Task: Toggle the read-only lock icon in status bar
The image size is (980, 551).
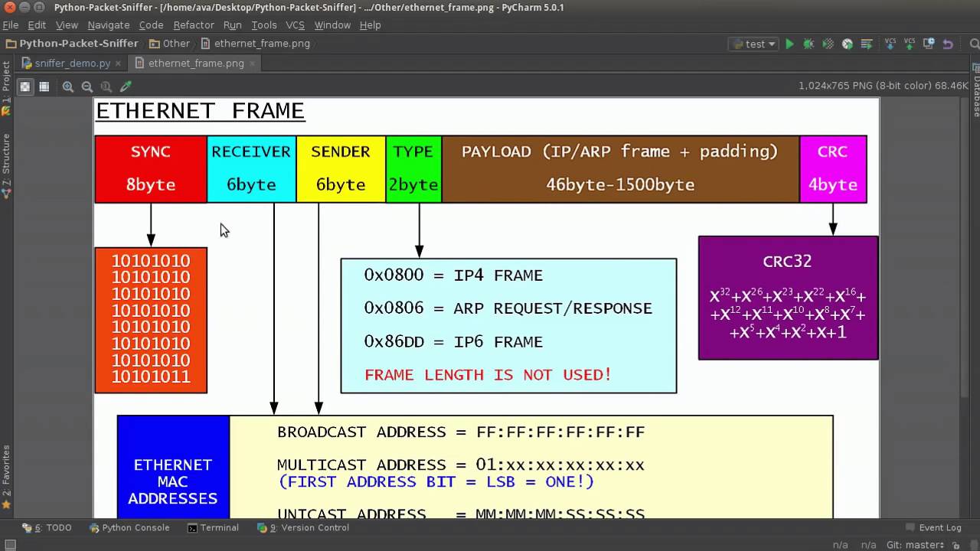Action: point(956,545)
